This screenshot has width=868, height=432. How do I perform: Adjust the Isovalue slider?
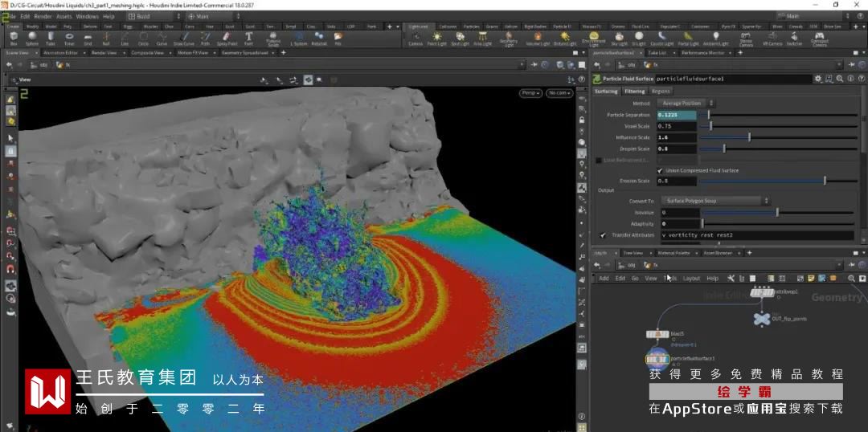(780, 213)
